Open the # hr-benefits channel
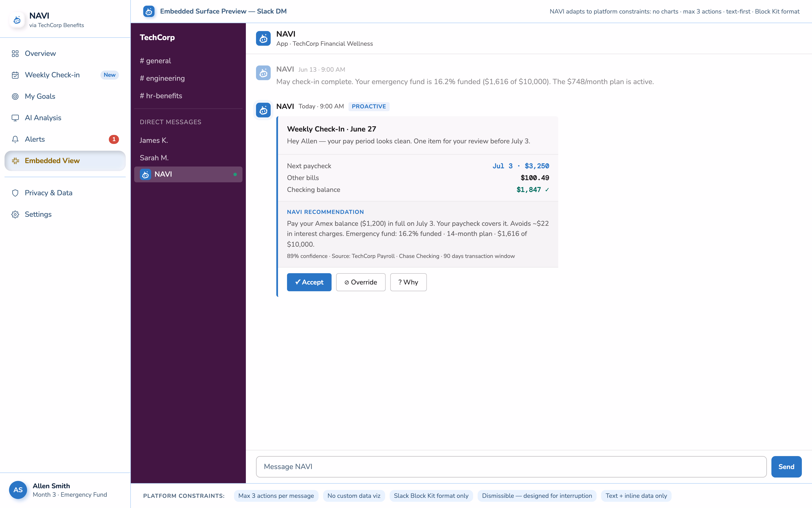This screenshot has height=508, width=812. [x=188, y=96]
